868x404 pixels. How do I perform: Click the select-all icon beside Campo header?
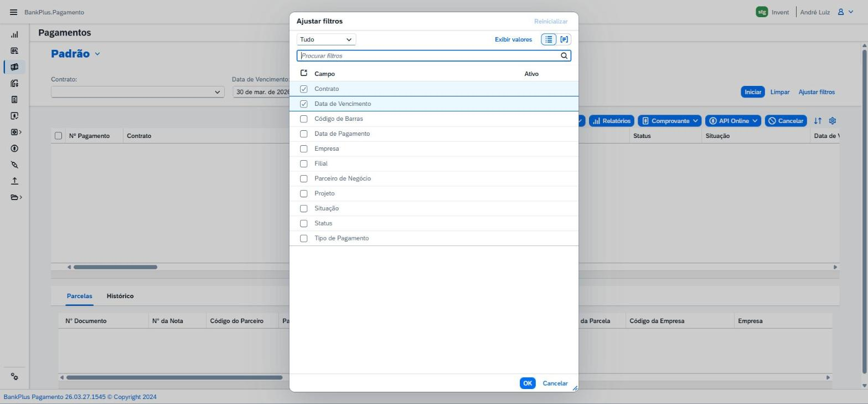(x=303, y=74)
